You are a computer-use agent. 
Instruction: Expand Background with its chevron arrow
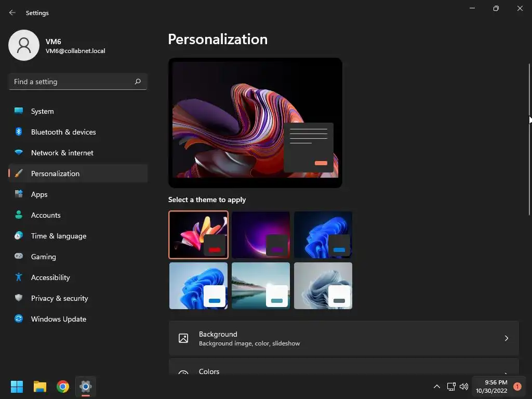coord(506,338)
